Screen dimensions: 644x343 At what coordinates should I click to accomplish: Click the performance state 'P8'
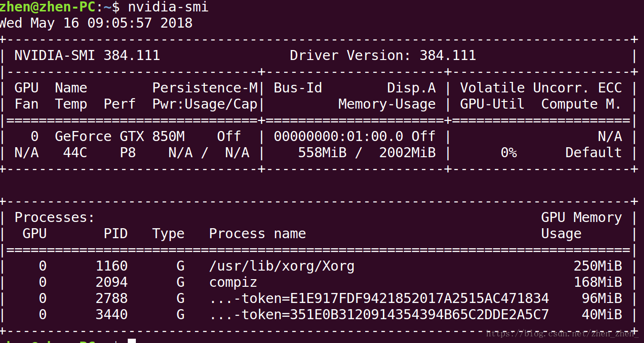[x=128, y=152]
